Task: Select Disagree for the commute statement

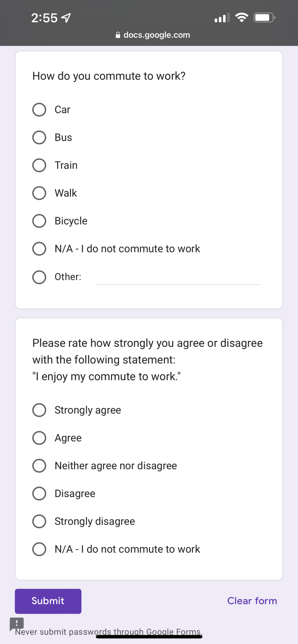Action: coord(39,493)
